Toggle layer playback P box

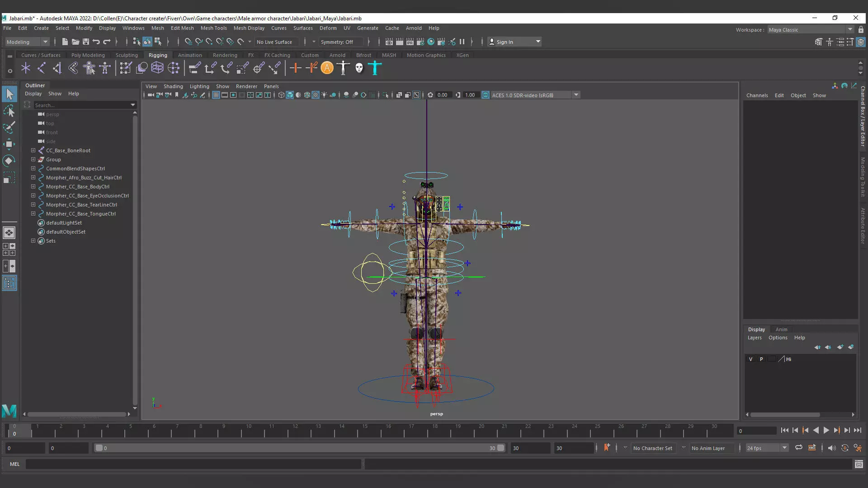(x=761, y=359)
